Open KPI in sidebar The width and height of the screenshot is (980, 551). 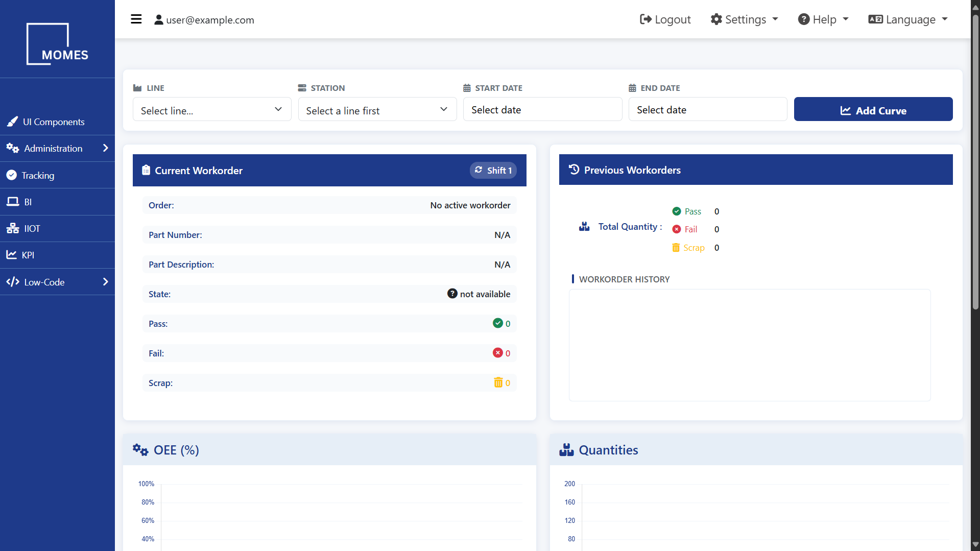57,255
